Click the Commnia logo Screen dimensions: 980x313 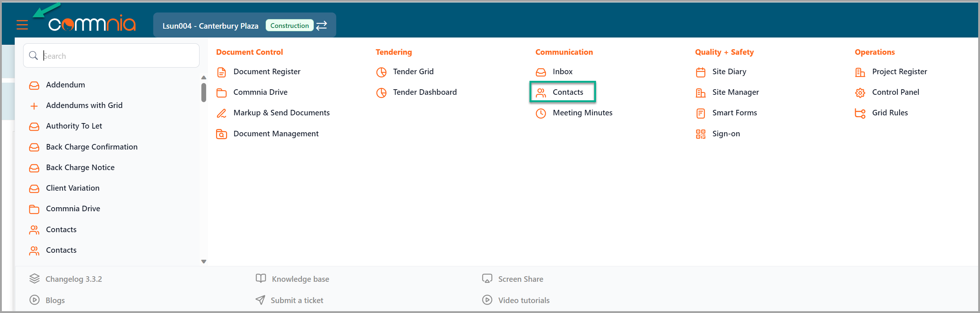(92, 24)
